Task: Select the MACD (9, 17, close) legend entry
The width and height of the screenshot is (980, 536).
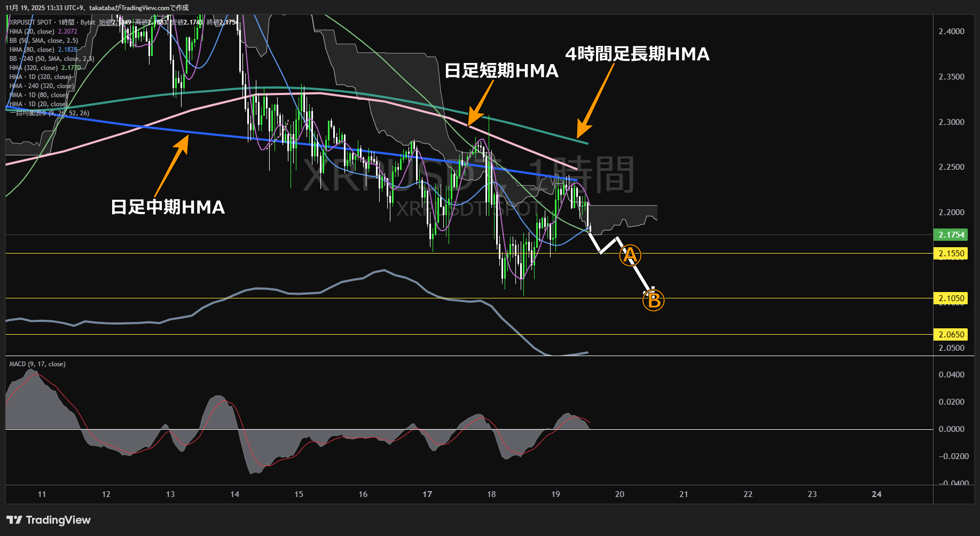Action: (36, 364)
